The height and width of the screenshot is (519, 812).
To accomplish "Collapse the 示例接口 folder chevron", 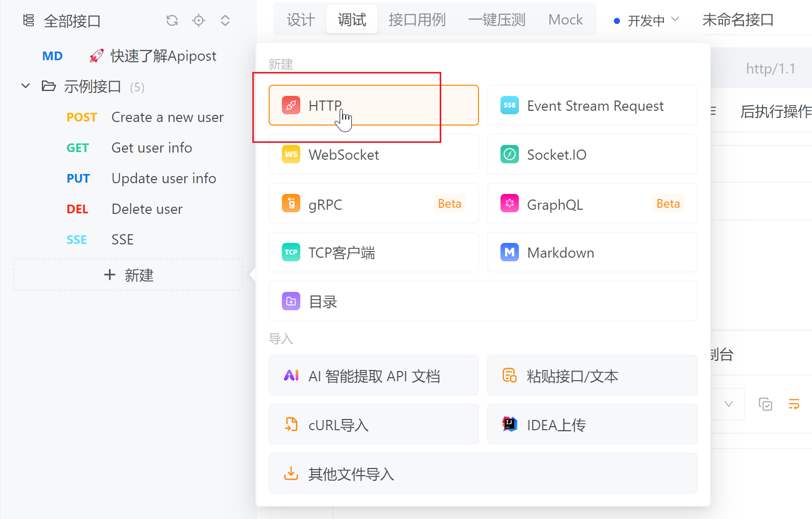I will coord(26,86).
